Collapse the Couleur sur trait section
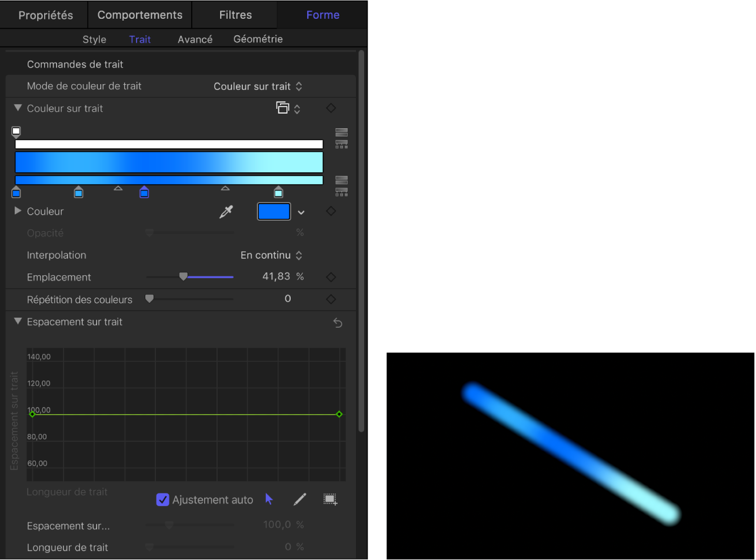This screenshot has width=756, height=560. pyautogui.click(x=18, y=108)
